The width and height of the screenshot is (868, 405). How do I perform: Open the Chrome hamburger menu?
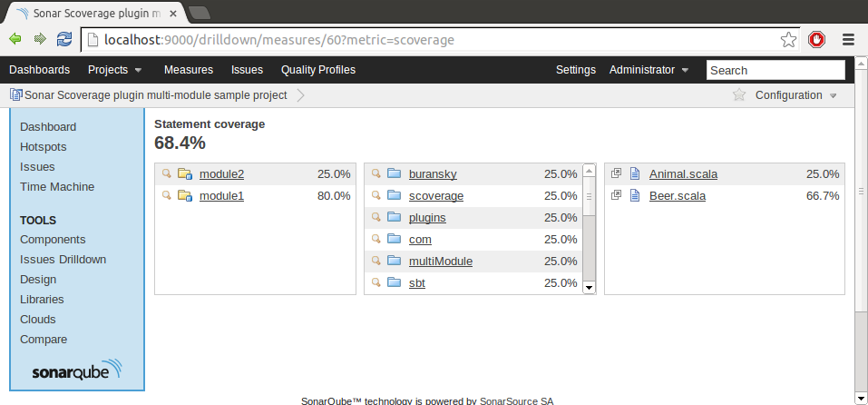(849, 40)
